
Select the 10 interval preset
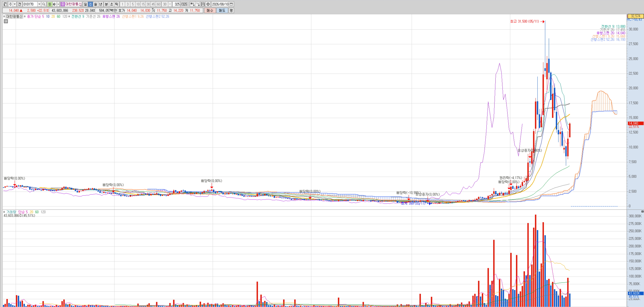[x=138, y=4]
